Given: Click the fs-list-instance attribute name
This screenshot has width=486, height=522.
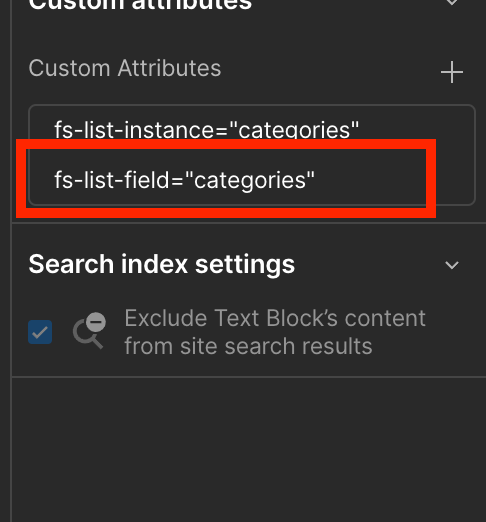Looking at the screenshot, I should pos(135,129).
